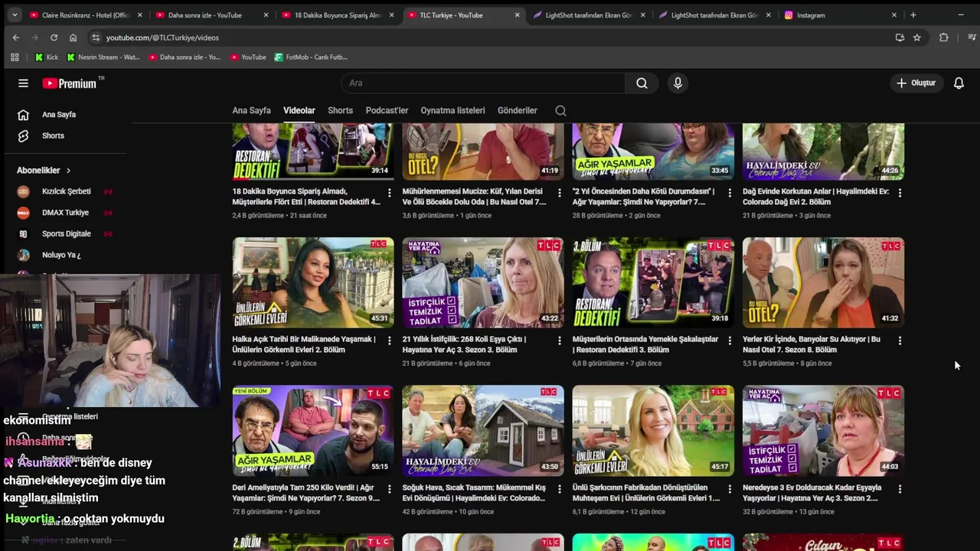The width and height of the screenshot is (980, 551).
Task: Open options for 2 Yıl Öncesinden video
Action: point(729,193)
